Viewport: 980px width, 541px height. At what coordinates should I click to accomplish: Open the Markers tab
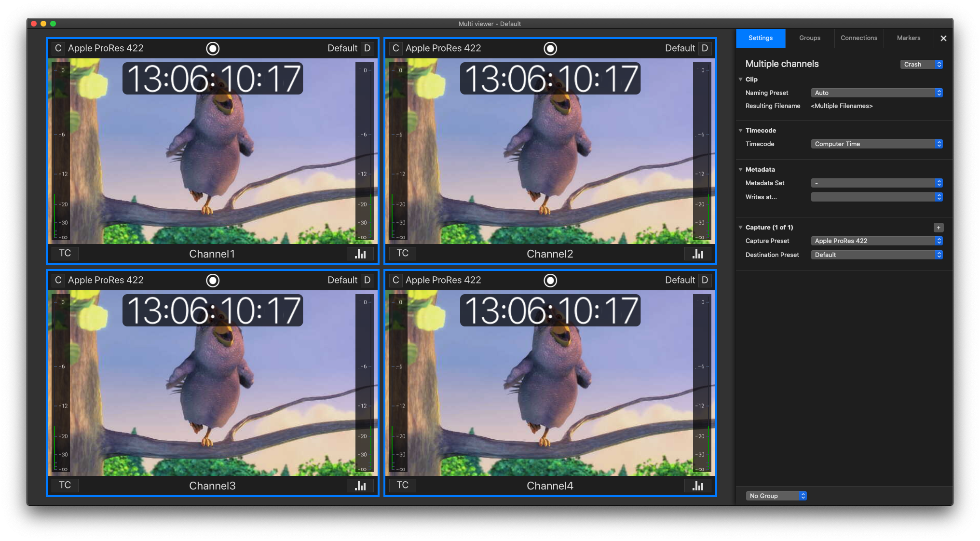coord(909,38)
